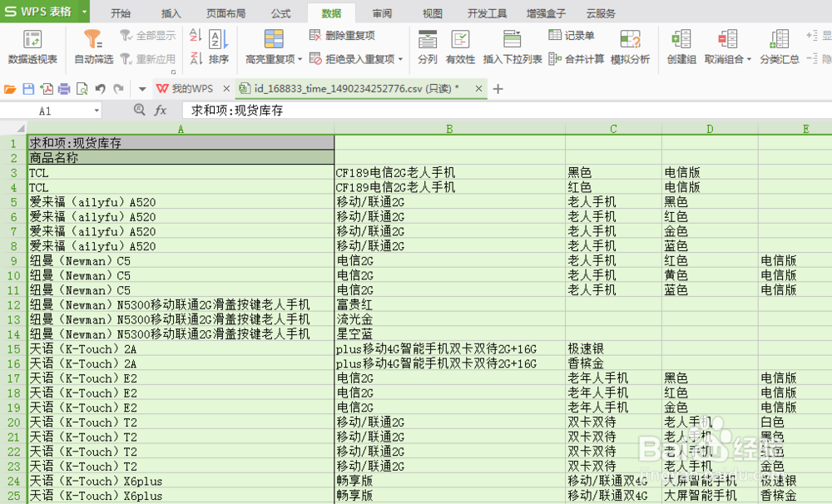The image size is (832, 504).
Task: Open 模拟分析 what-if analysis
Action: (x=630, y=47)
